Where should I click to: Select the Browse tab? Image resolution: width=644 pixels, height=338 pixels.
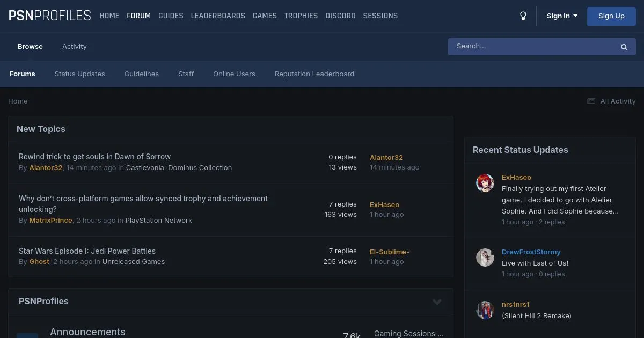click(30, 47)
